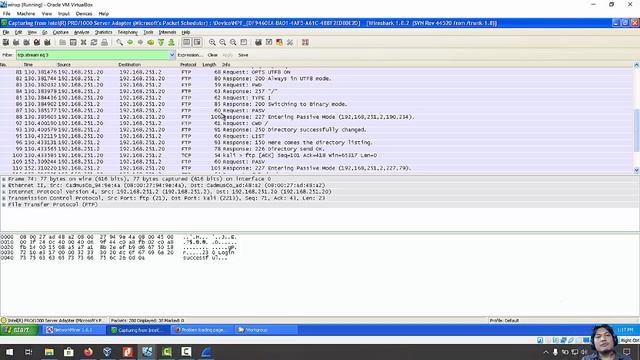
Task: Go back in packet history arrow
Action: pyautogui.click(x=130, y=42)
